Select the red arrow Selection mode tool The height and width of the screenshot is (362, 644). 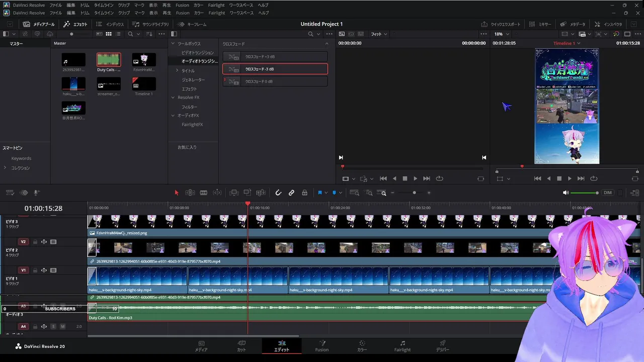point(176,193)
